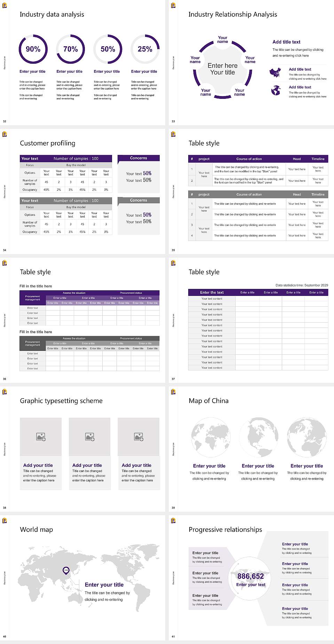The width and height of the screenshot is (334, 644).
Task: Select the right gray globe on slide 39
Action: point(307,438)
